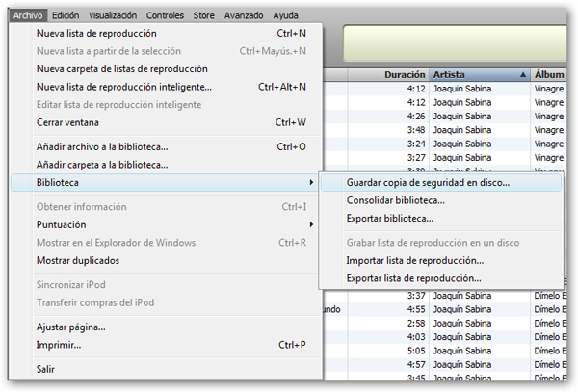Open the Avanzado menu
The height and width of the screenshot is (392, 578).
pyautogui.click(x=242, y=15)
